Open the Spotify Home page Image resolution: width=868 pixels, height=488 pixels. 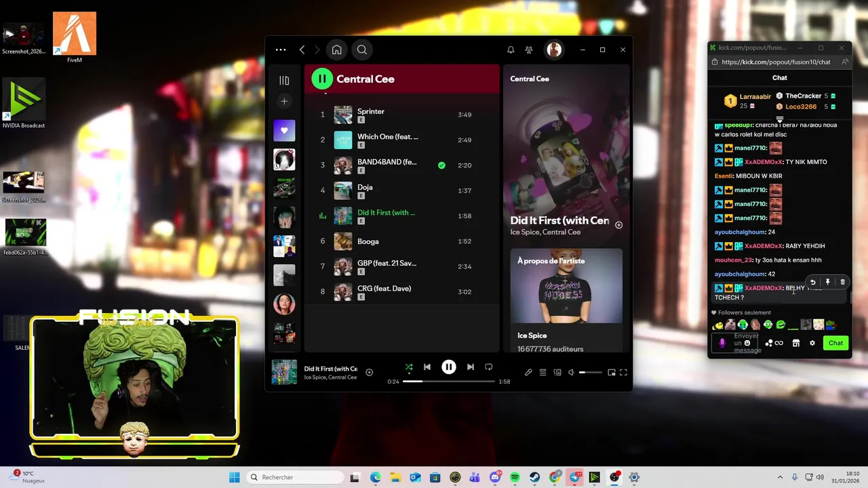point(337,49)
